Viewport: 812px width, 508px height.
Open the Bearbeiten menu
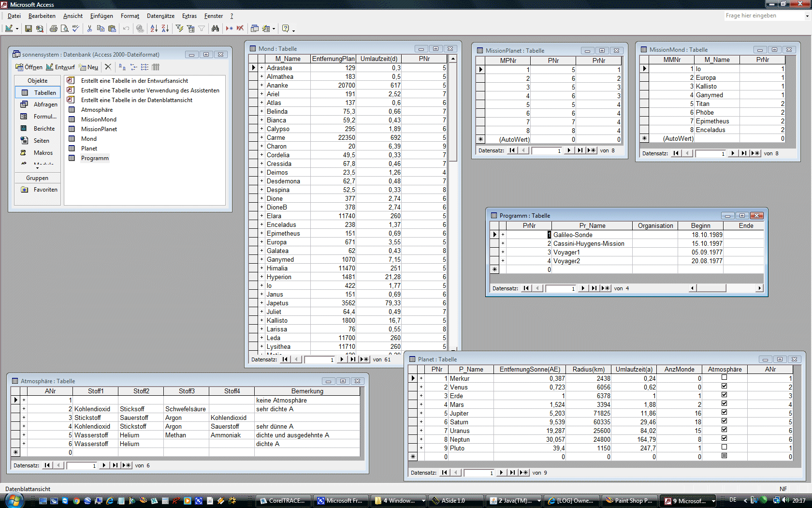pos(42,16)
